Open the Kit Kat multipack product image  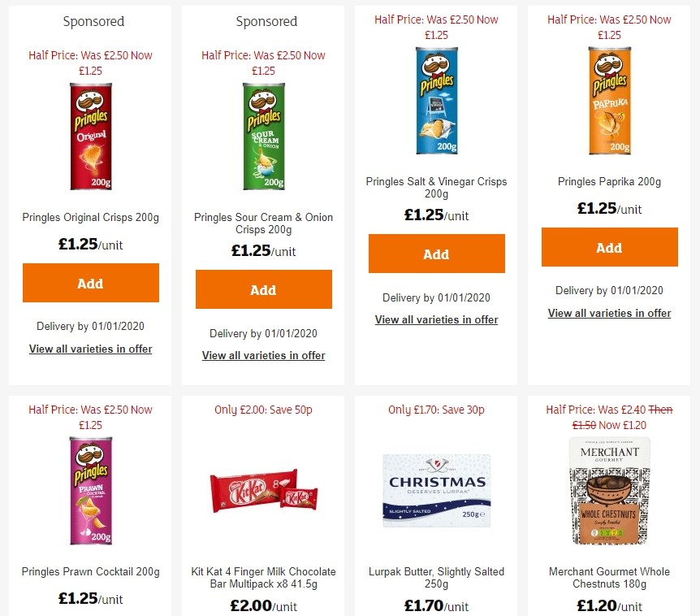[x=263, y=490]
